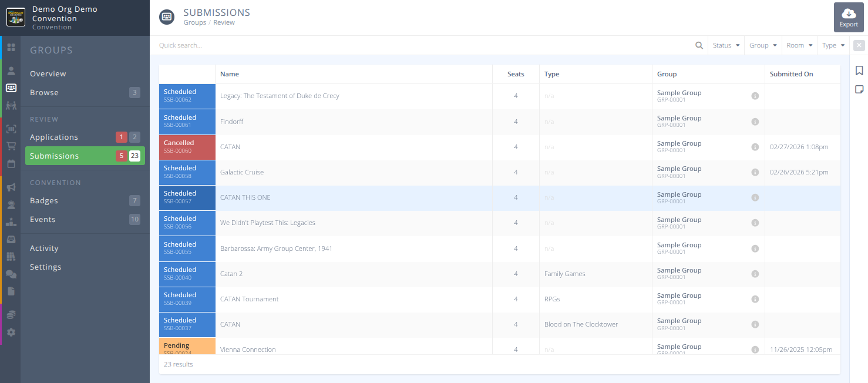This screenshot has height=383, width=868.
Task: Click info icon for Legacy: The Testament row
Action: point(755,96)
